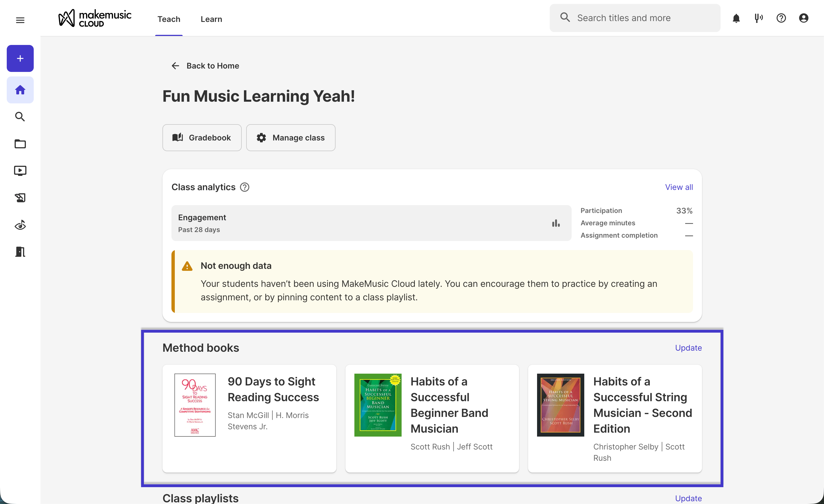Open the folder icon in sidebar

tap(20, 144)
